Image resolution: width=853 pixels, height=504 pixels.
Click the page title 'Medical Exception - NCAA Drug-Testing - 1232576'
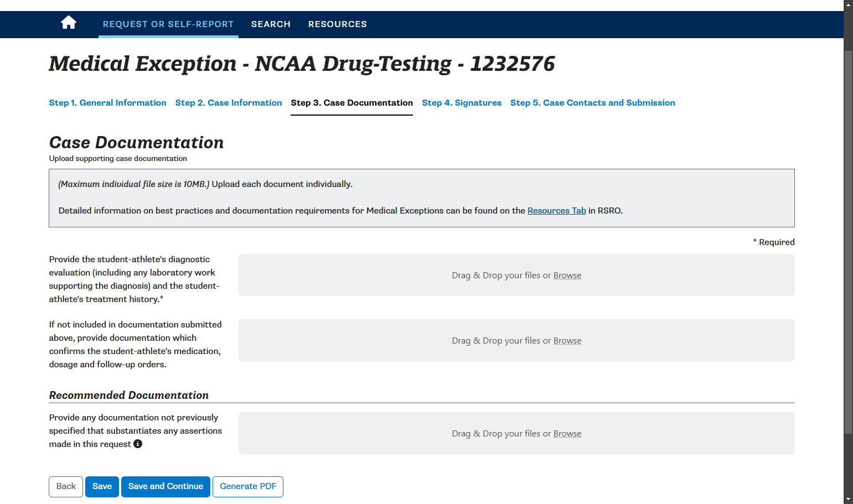click(302, 64)
